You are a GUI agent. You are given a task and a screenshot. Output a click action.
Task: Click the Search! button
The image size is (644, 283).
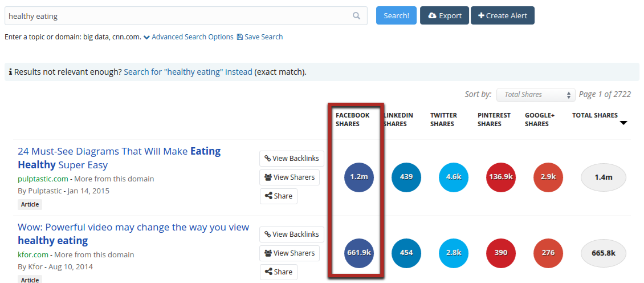(396, 15)
